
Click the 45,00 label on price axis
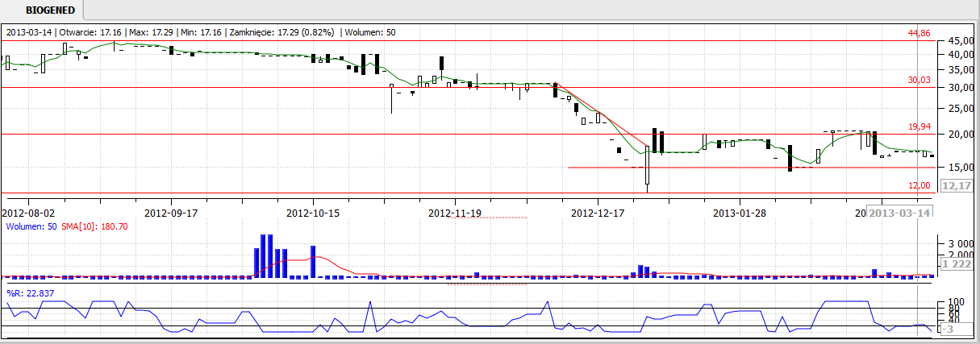click(960, 40)
